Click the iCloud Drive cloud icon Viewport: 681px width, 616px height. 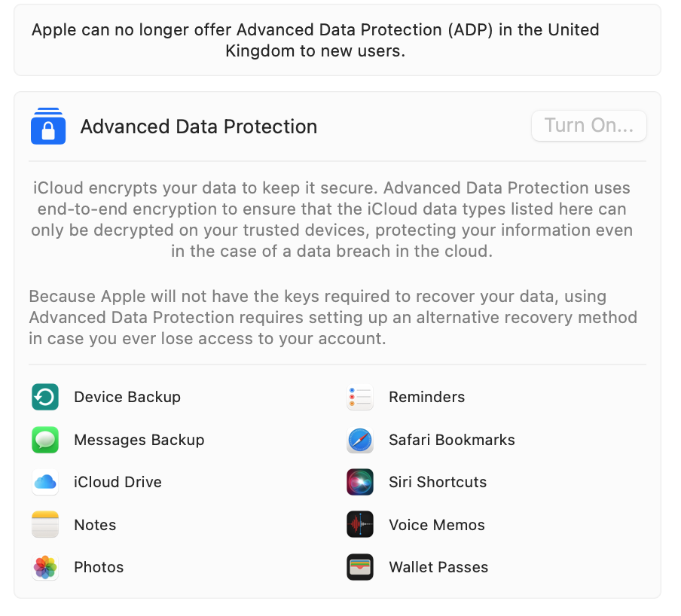(x=45, y=482)
